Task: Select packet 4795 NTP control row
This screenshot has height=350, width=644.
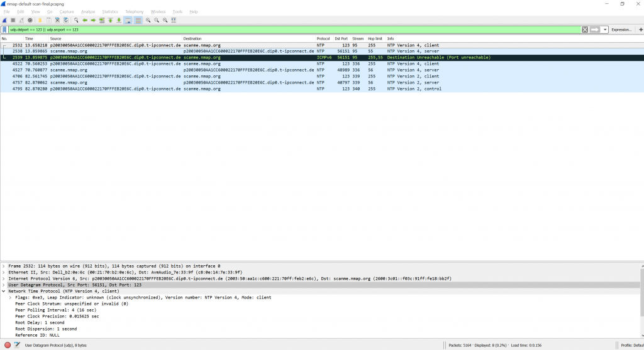Action: point(322,89)
